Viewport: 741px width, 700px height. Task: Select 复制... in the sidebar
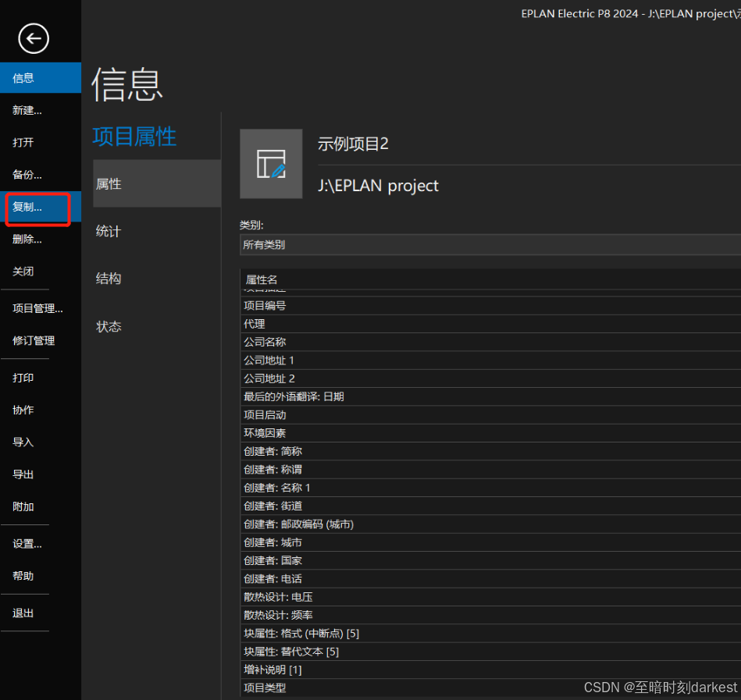pos(41,207)
